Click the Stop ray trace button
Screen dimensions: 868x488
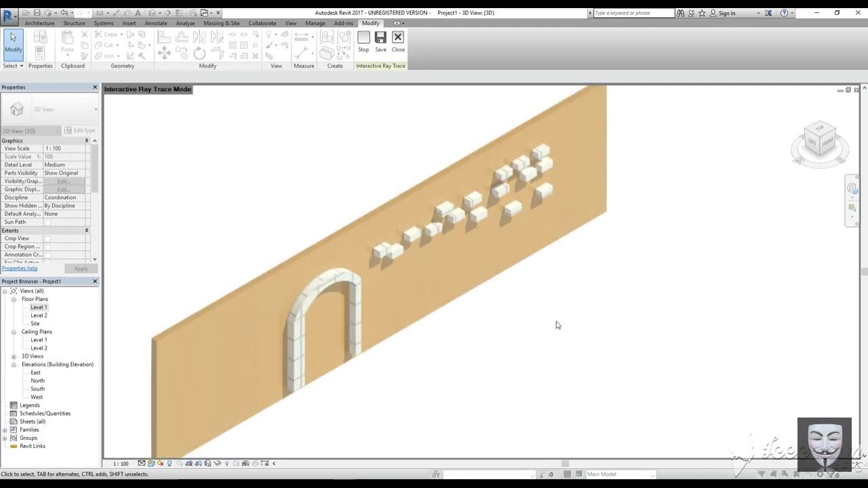coord(363,41)
